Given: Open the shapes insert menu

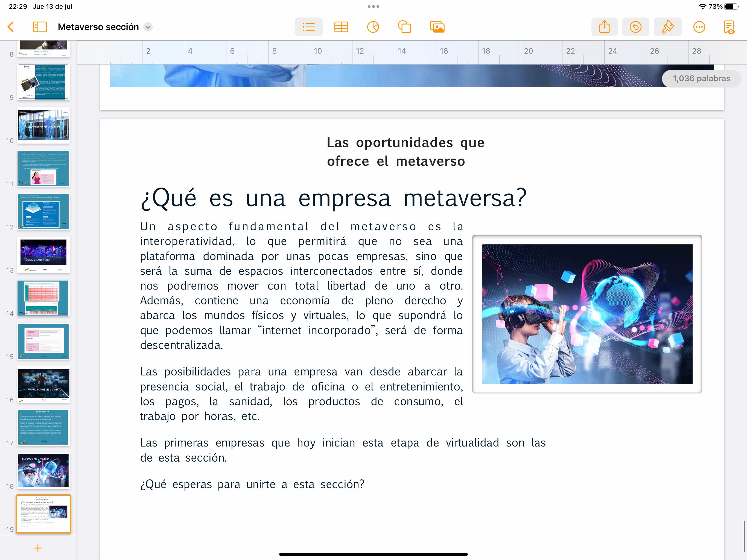Looking at the screenshot, I should (x=404, y=27).
